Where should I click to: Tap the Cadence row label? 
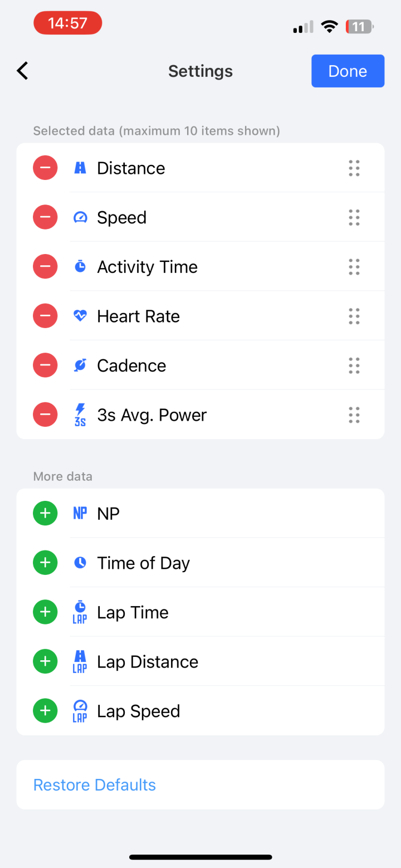tap(131, 365)
